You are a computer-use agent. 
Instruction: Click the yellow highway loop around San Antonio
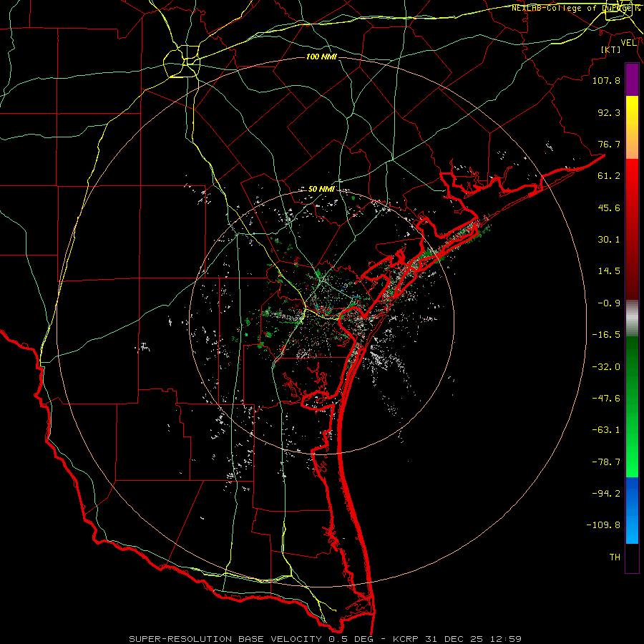[182, 62]
